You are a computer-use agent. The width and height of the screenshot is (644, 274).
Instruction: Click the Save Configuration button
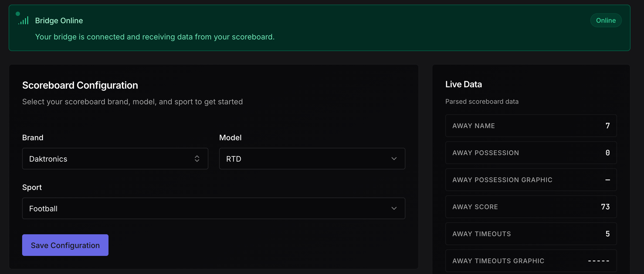pyautogui.click(x=65, y=245)
